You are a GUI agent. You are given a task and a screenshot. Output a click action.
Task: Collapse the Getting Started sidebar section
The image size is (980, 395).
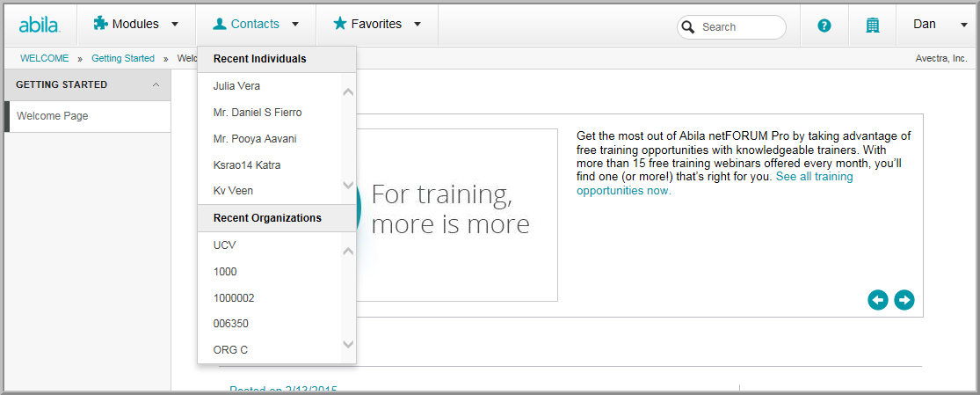pos(156,84)
